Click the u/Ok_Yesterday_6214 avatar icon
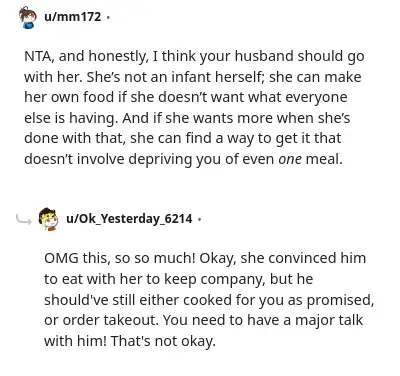The height and width of the screenshot is (376, 400). coord(48,219)
